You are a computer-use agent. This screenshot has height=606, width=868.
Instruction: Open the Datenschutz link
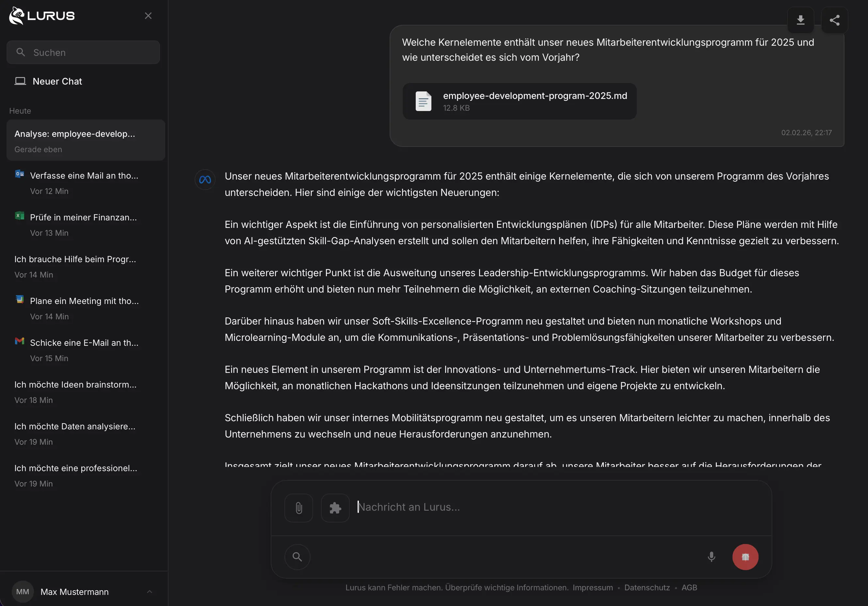click(x=647, y=587)
